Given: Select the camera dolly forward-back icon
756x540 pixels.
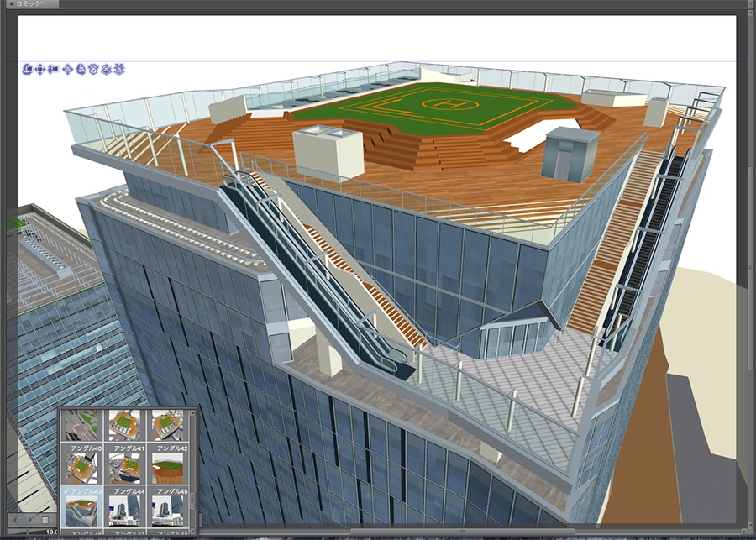Looking at the screenshot, I should 54,70.
